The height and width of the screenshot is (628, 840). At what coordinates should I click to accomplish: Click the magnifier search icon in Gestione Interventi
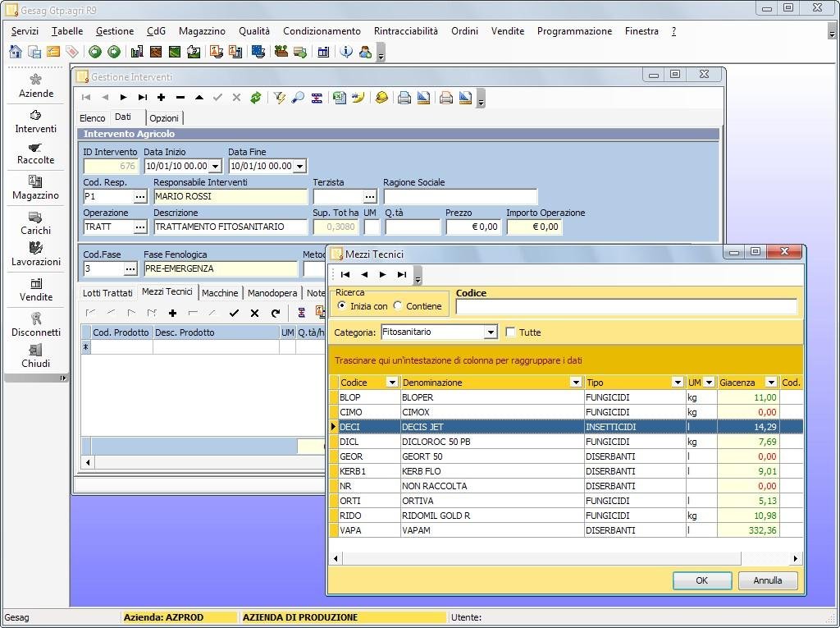pos(298,98)
